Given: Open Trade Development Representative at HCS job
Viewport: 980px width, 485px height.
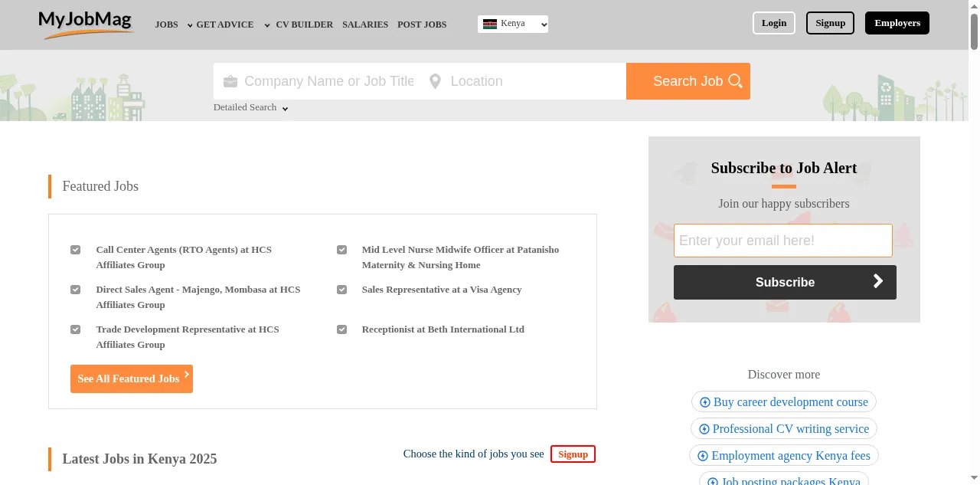Looking at the screenshot, I should pos(188,337).
